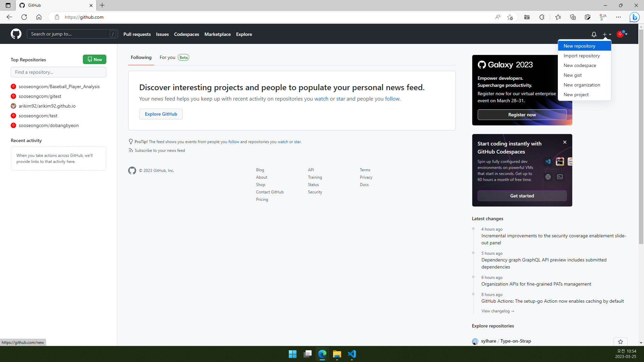Select sooseongcom/Baseball_Player_Analysis repository
This screenshot has height=362, width=644.
59,86
